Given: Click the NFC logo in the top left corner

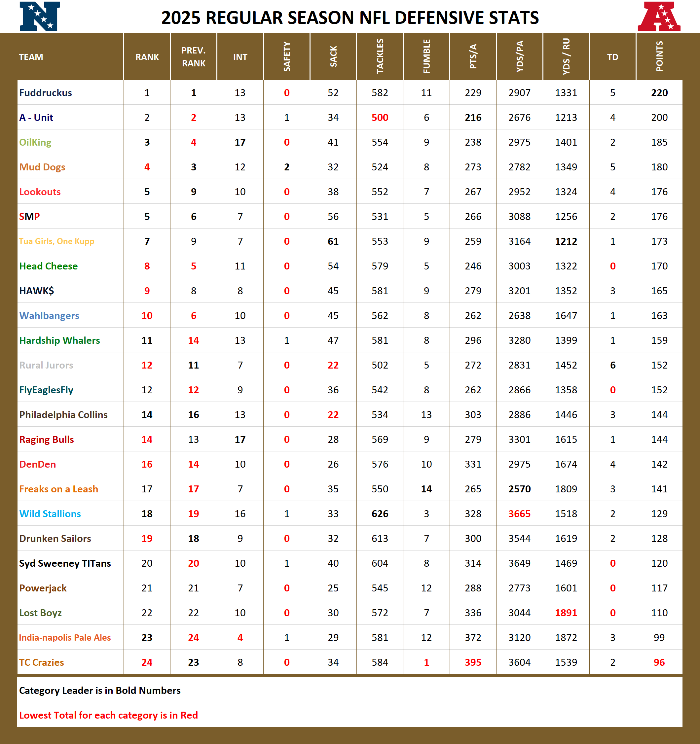Looking at the screenshot, I should [39, 17].
